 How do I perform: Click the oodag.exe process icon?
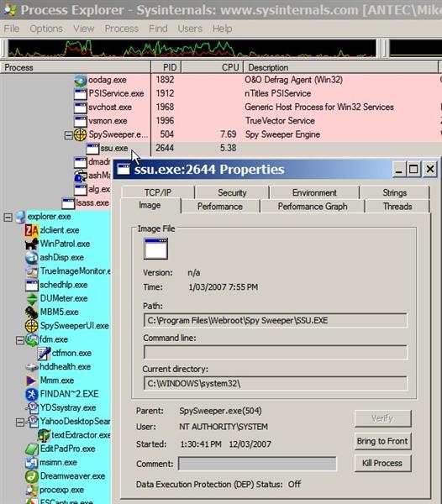point(80,81)
